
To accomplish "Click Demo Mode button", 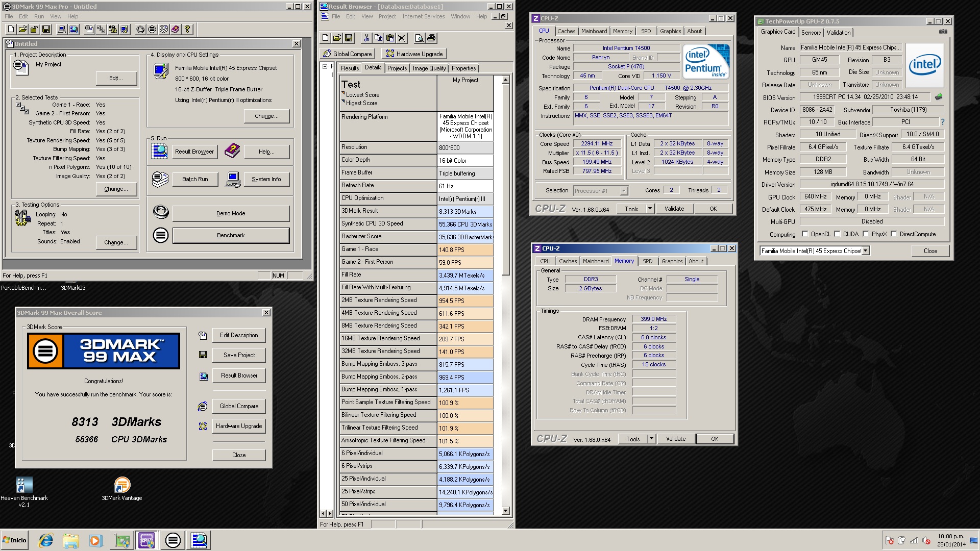I will [231, 213].
